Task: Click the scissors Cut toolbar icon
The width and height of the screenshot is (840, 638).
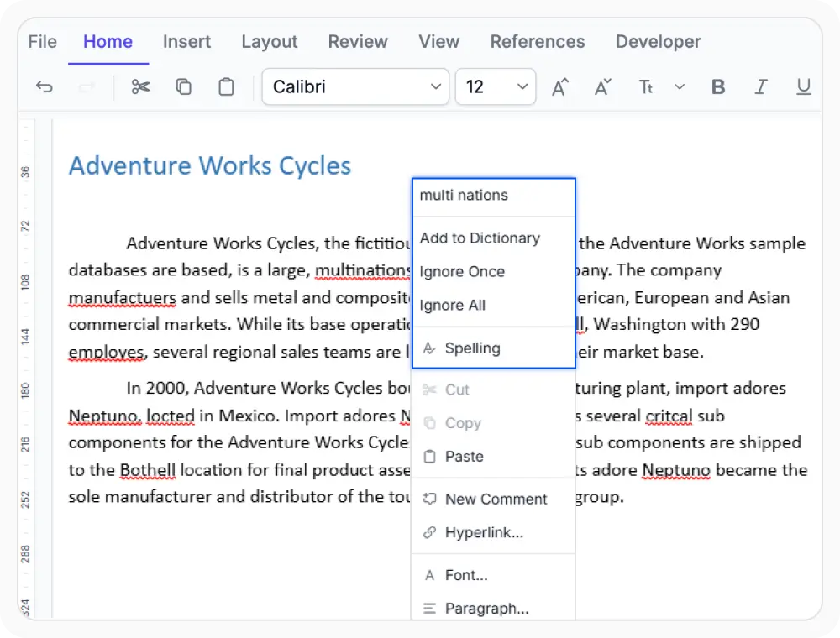Action: pos(141,86)
